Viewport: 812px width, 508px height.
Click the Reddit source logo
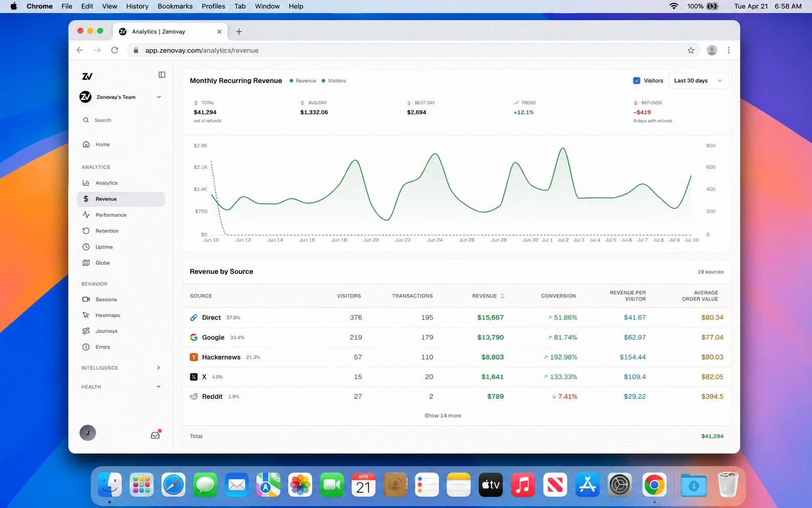point(194,396)
